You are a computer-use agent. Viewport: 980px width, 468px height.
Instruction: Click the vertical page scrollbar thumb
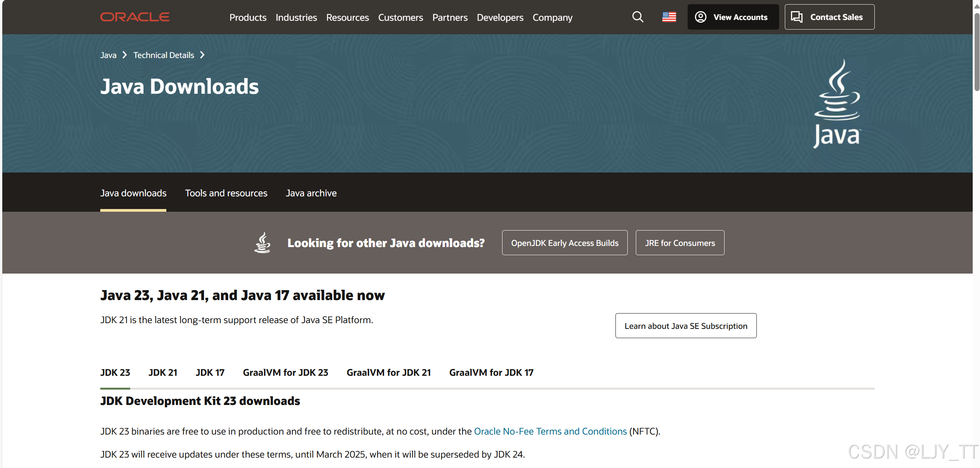click(976, 52)
